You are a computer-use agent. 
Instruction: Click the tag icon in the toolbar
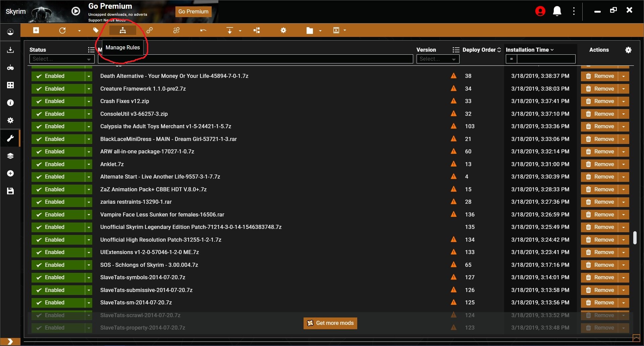point(96,31)
